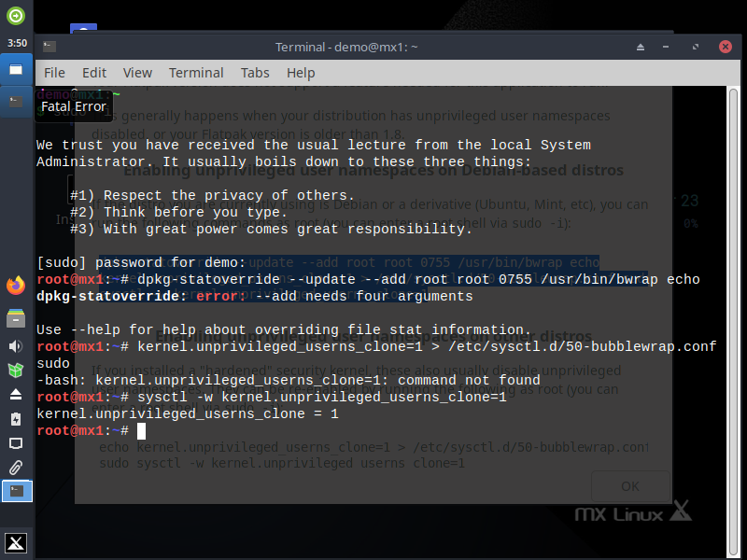Open the package updater box icon
The image size is (747, 560).
click(16, 370)
